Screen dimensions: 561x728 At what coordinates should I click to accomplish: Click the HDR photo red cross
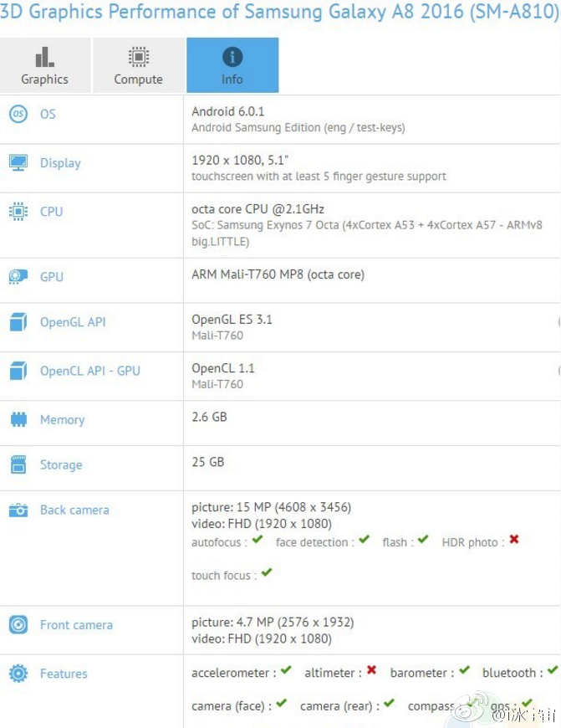click(514, 540)
